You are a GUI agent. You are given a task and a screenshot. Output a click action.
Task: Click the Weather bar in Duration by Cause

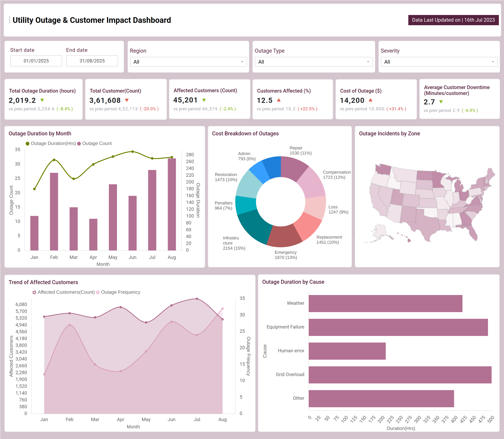[385, 303]
